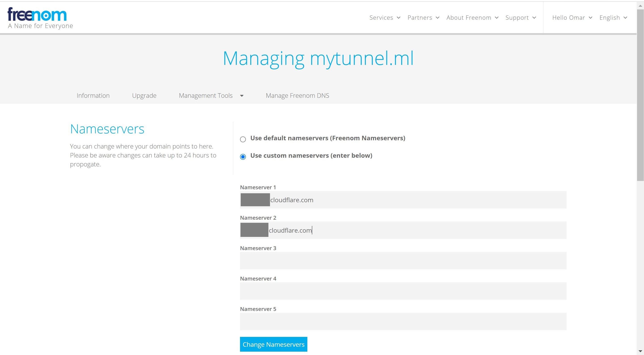
Task: Click the scrollbar up arrow
Action: (x=640, y=6)
